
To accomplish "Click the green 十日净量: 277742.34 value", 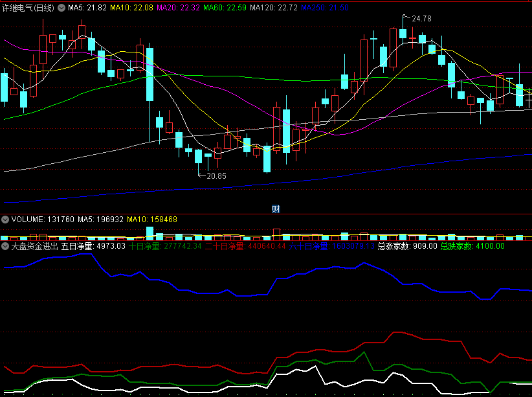I will tap(165, 246).
